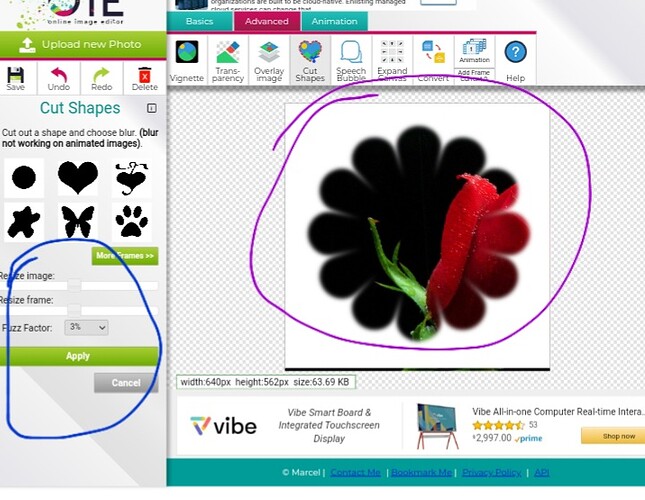Screen dimensions: 645x500
Task: Select the paw print shape
Action: [131, 221]
